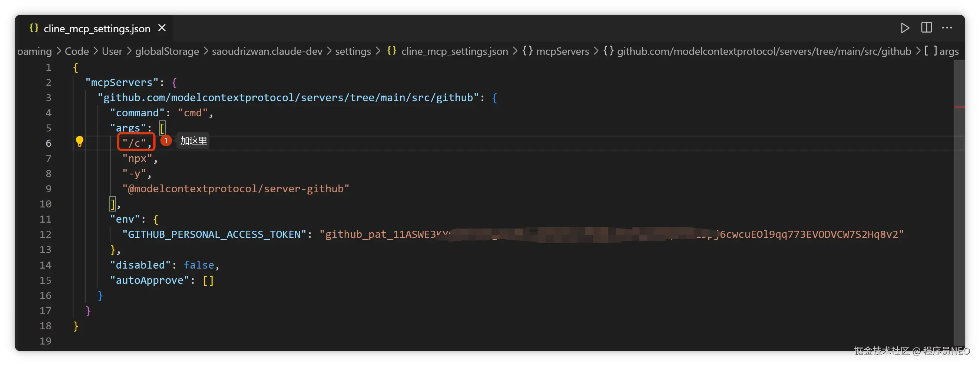Image resolution: width=980 pixels, height=366 pixels.
Task: Click the array bracket icon before args breadcrumb
Action: coord(930,50)
